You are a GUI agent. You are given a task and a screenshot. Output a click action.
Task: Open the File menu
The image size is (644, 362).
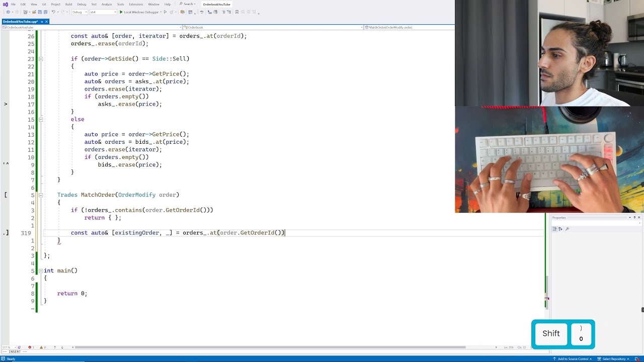[x=13, y=4]
